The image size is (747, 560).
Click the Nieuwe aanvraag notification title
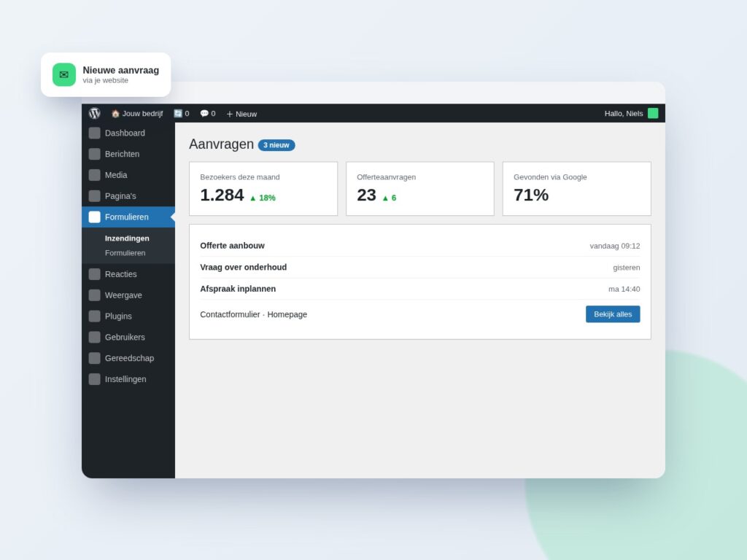click(x=121, y=70)
